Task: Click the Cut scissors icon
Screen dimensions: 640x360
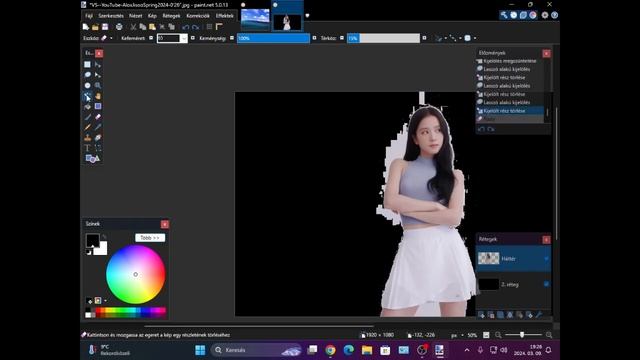Action: point(133,27)
